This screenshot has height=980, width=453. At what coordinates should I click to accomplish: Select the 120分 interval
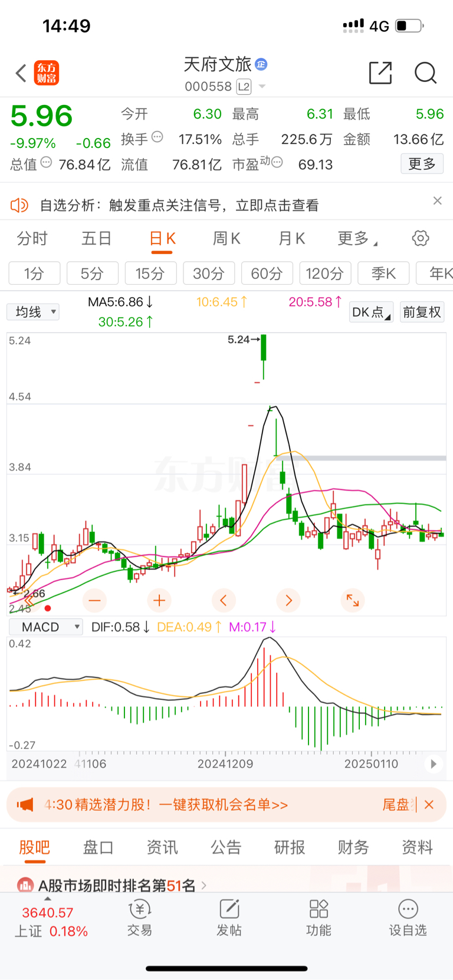tap(325, 274)
